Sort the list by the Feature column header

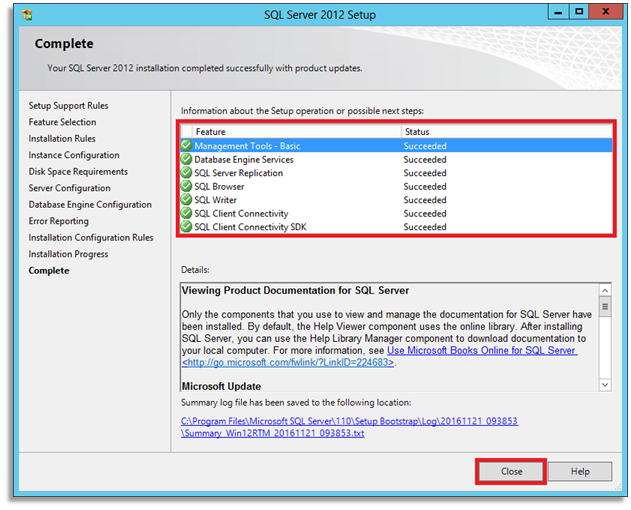click(x=290, y=132)
